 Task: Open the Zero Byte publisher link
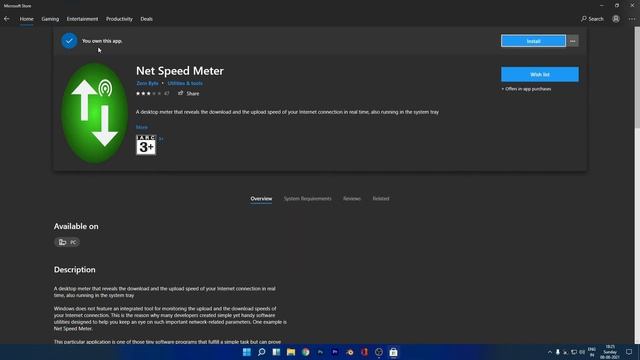pyautogui.click(x=147, y=83)
